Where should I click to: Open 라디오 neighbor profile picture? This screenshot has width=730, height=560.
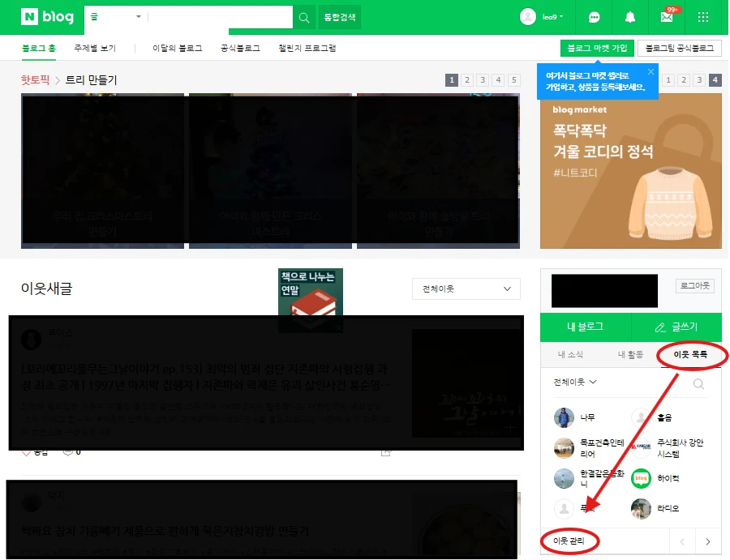coord(641,508)
